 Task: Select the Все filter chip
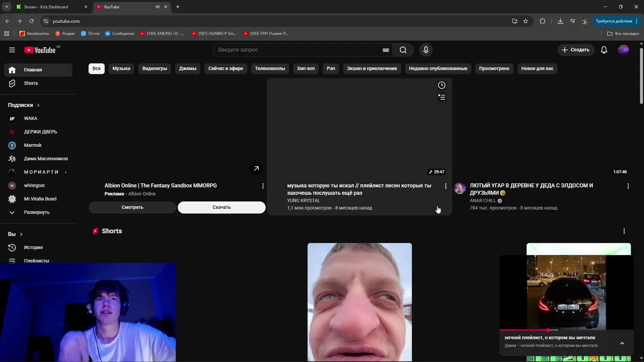pyautogui.click(x=97, y=68)
